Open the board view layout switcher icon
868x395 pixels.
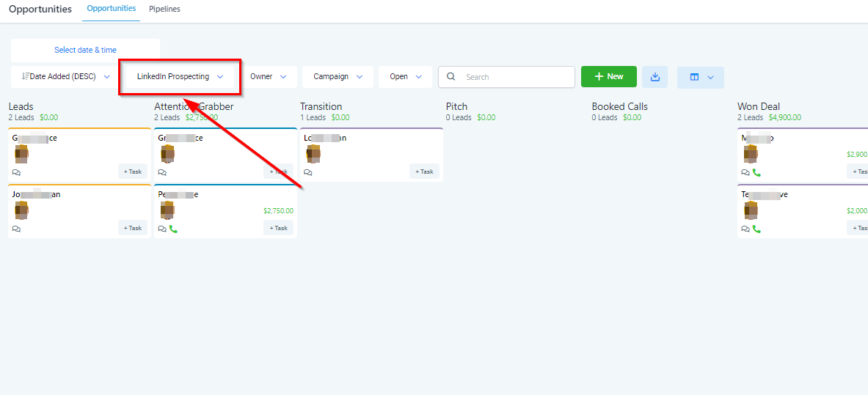point(694,77)
